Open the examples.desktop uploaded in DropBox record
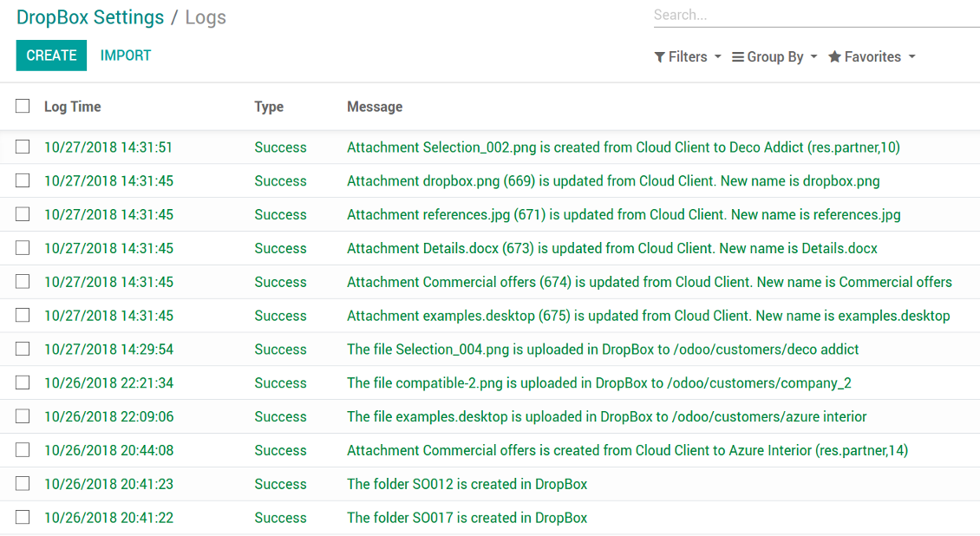980x536 pixels. point(606,416)
